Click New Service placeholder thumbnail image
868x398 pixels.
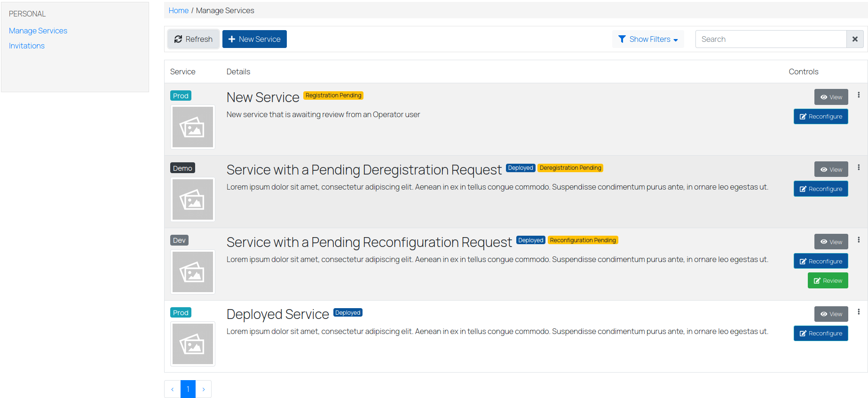tap(193, 127)
